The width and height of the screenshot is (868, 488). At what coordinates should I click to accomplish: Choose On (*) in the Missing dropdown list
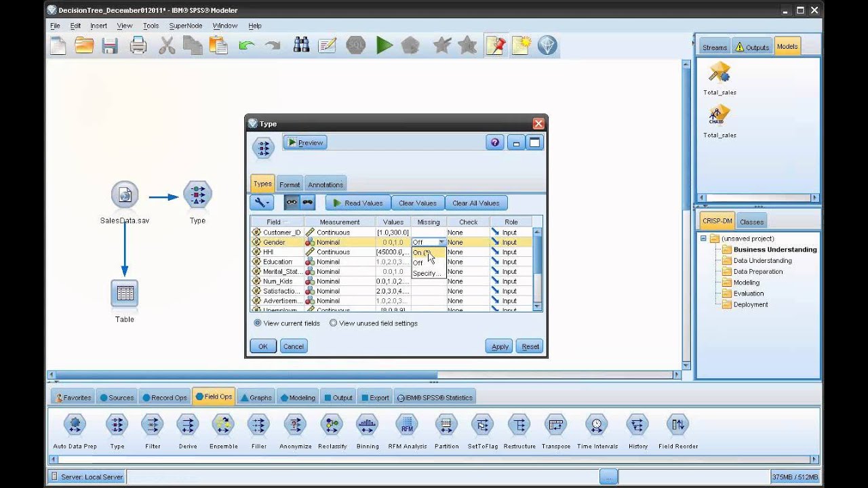[429, 252]
